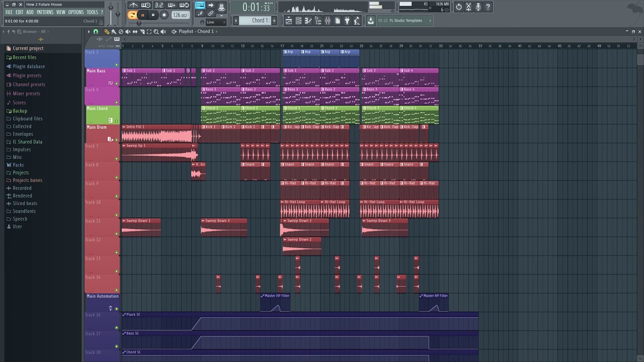Toggle pattern/song mode button
Viewport: 644px width, 362px height.
(132, 15)
